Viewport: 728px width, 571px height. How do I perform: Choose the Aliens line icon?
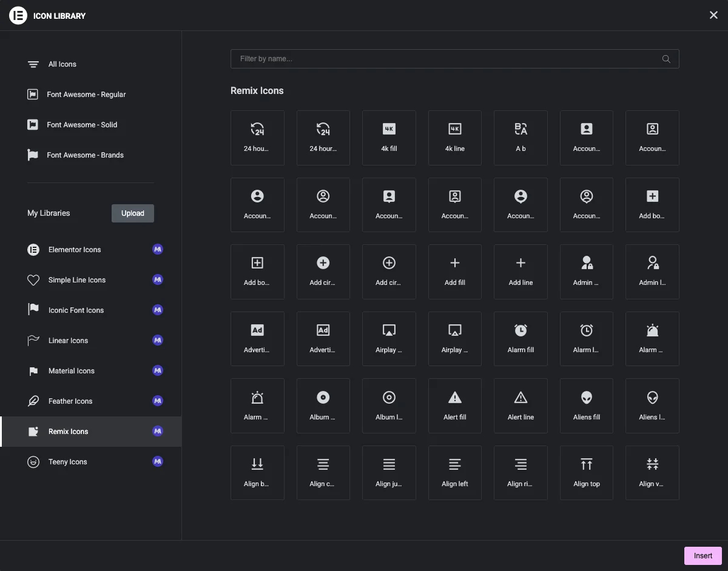652,406
